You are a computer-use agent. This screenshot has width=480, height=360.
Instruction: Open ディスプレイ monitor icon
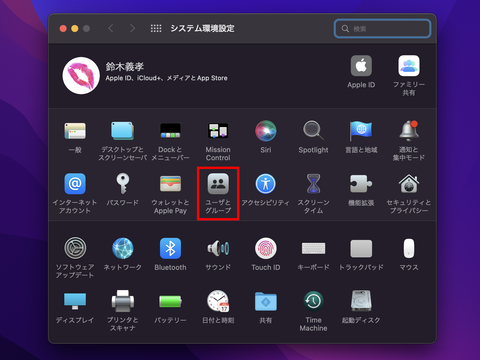(75, 301)
